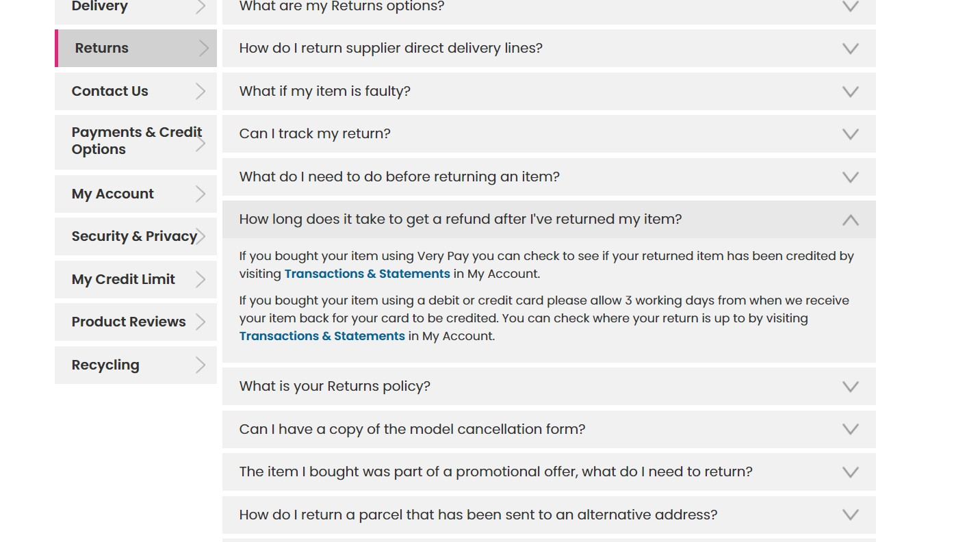Open the Payments & Credit Options category
Screen dimensions: 980x542
pos(136,142)
